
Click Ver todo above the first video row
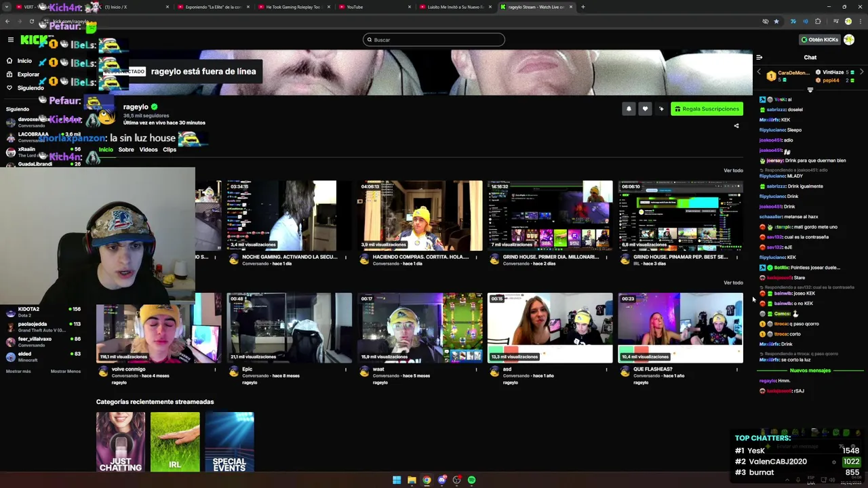tap(733, 170)
